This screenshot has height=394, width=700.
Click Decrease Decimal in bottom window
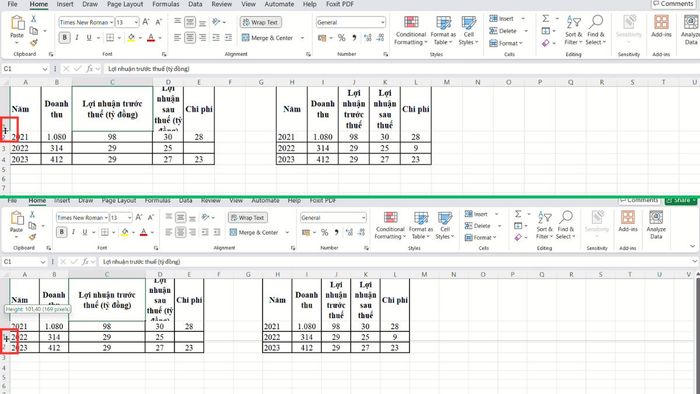[362, 232]
